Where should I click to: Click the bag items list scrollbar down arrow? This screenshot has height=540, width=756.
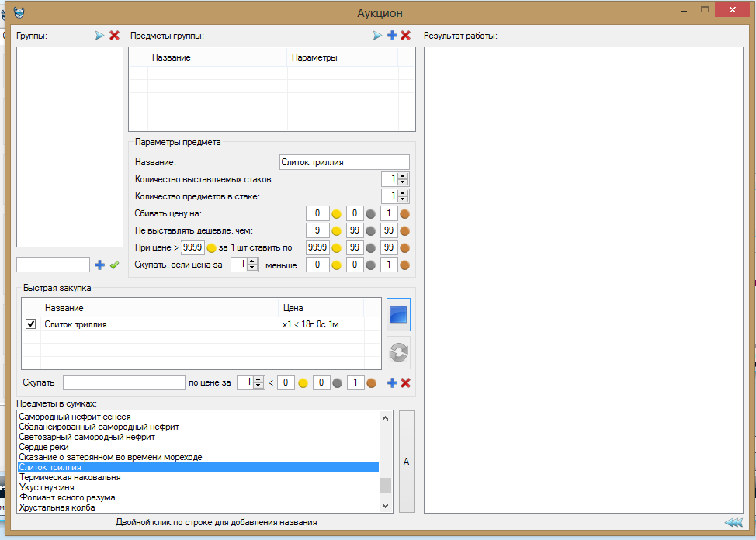pyautogui.click(x=385, y=505)
